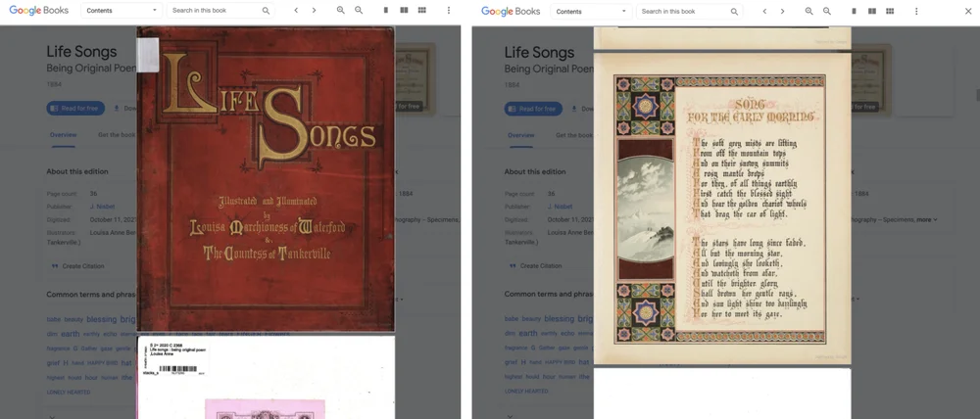Close the right book viewer

968,11
